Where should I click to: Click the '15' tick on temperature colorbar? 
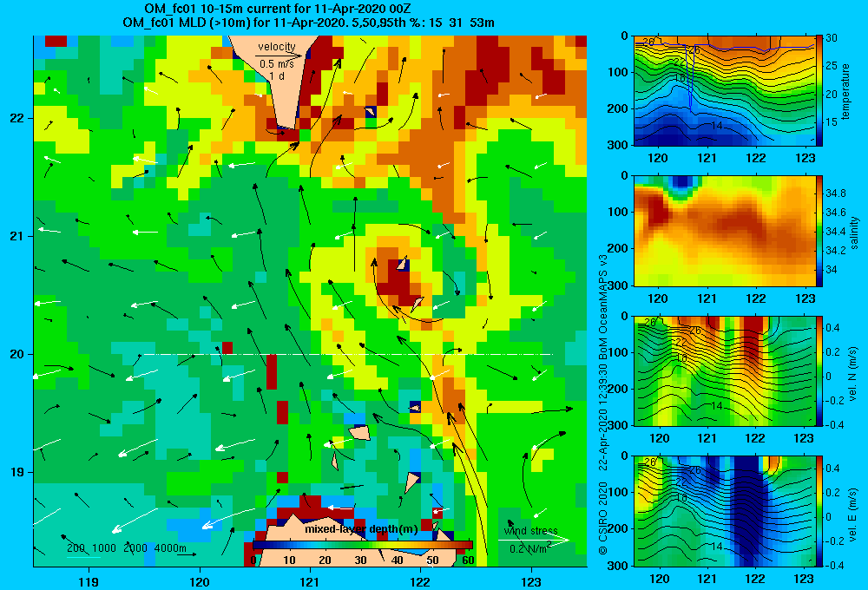tap(832, 122)
